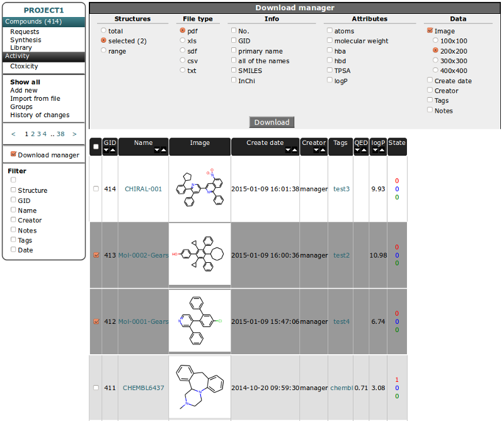
Task: Choose xls file type
Action: coord(183,40)
